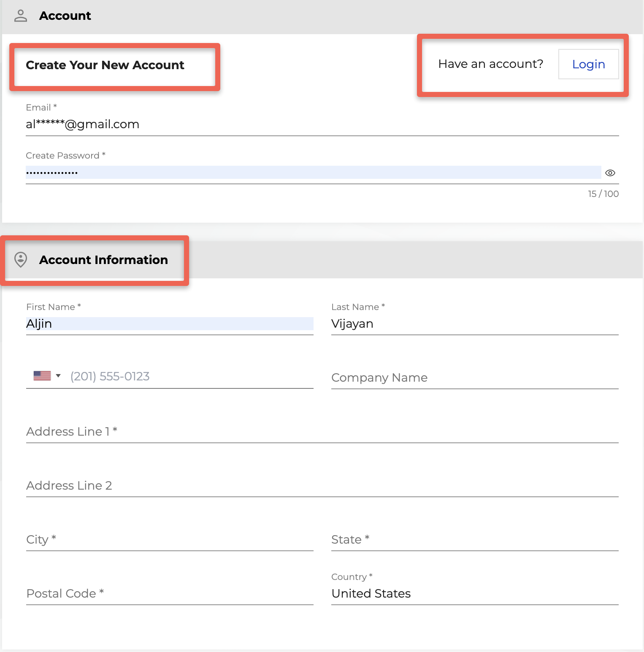Screen dimensions: 644x652
Task: Click the Postal Code field
Action: (x=169, y=593)
